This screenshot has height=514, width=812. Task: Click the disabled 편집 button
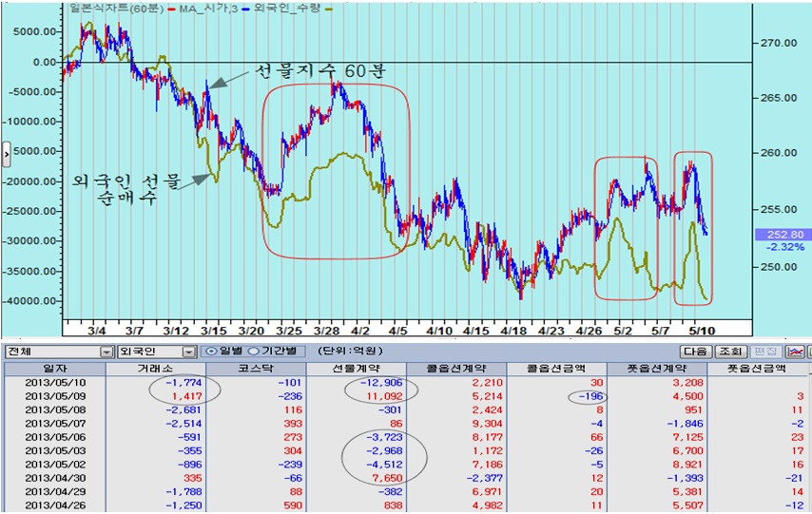click(x=765, y=352)
